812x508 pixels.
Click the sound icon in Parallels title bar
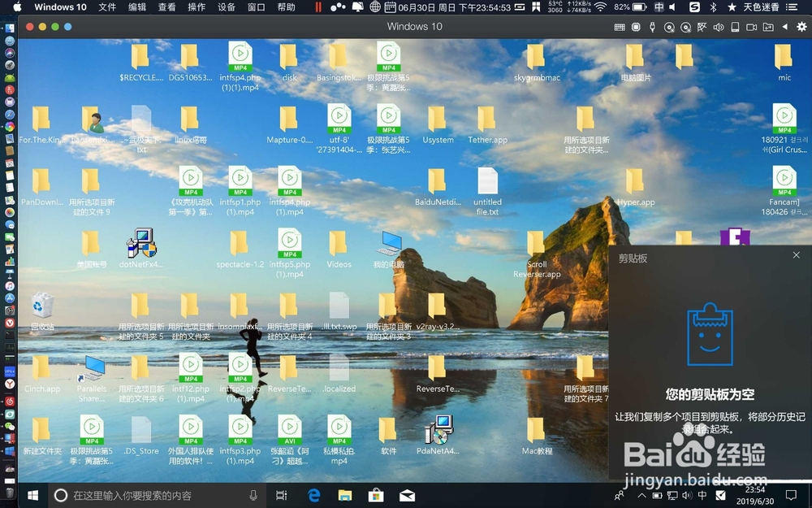pyautogui.click(x=719, y=27)
